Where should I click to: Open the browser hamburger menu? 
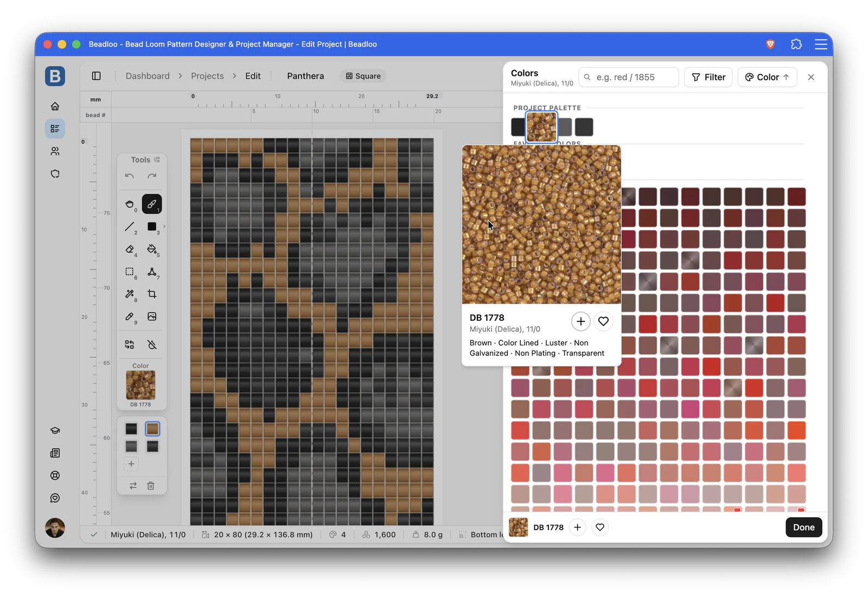(x=821, y=44)
